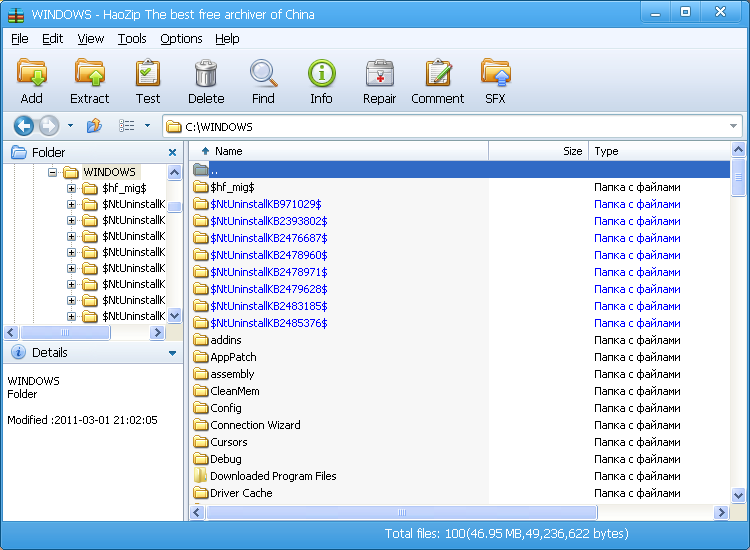
Task: Select $hf_mig$ in the folder tree
Action: tap(124, 188)
